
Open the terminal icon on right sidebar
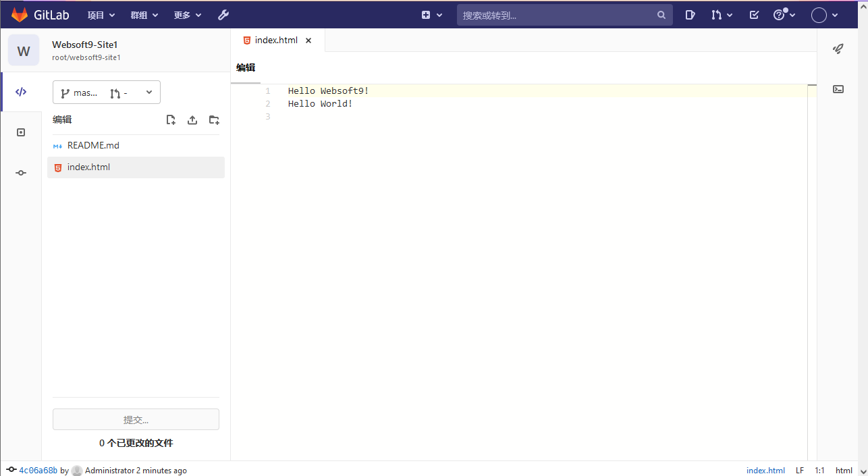coord(838,89)
